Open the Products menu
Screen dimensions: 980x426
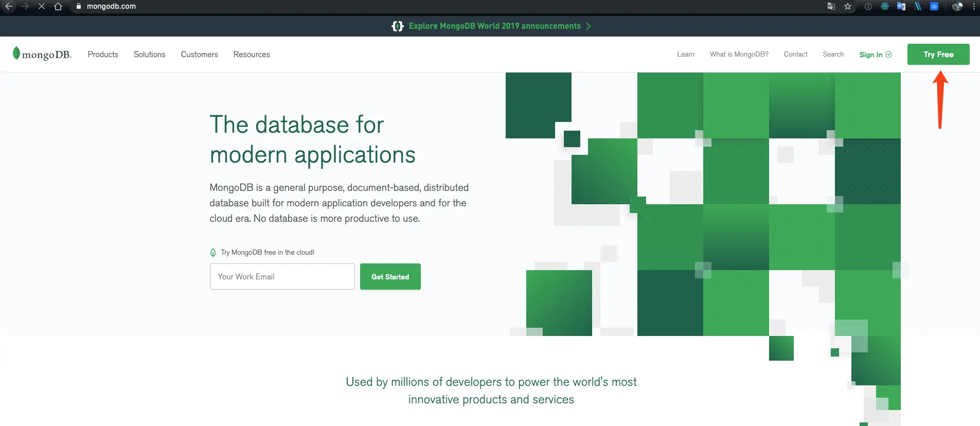(103, 55)
